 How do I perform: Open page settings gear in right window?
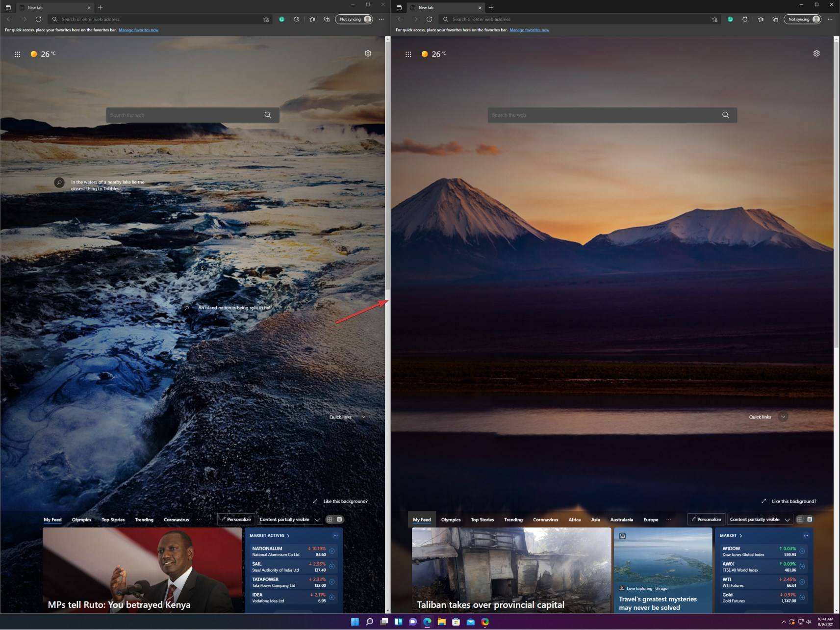[816, 53]
